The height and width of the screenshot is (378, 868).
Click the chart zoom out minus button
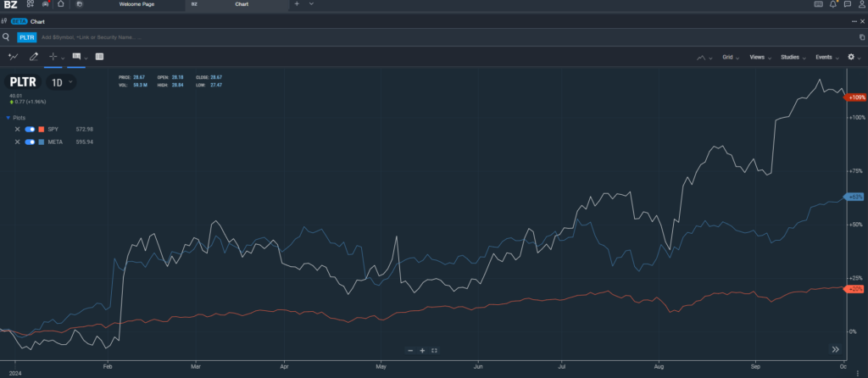tap(410, 350)
